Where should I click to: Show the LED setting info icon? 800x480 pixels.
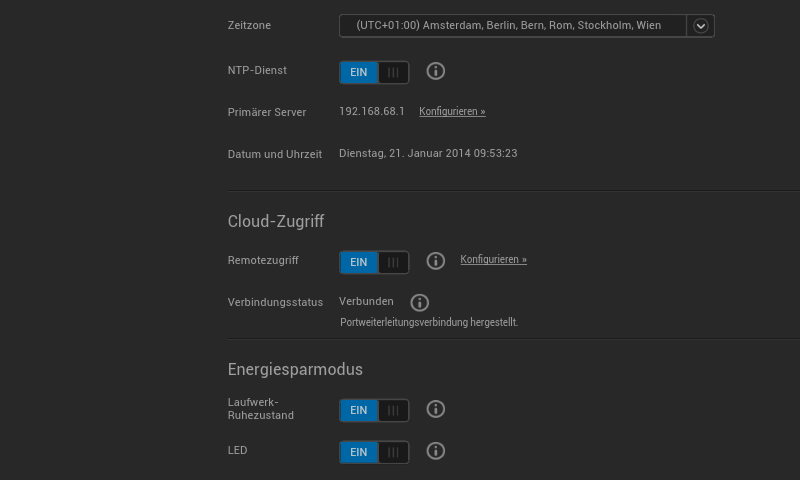[436, 451]
